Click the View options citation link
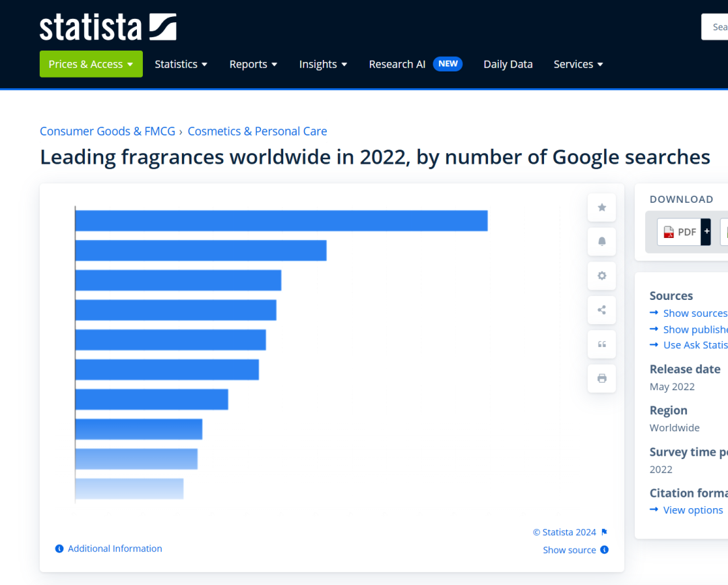728x585 pixels. [x=692, y=510]
